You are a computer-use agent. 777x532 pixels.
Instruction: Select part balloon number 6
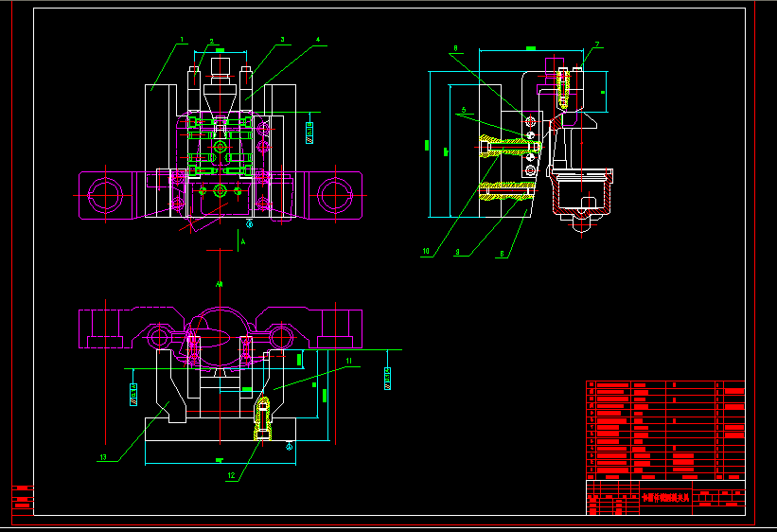[502, 254]
